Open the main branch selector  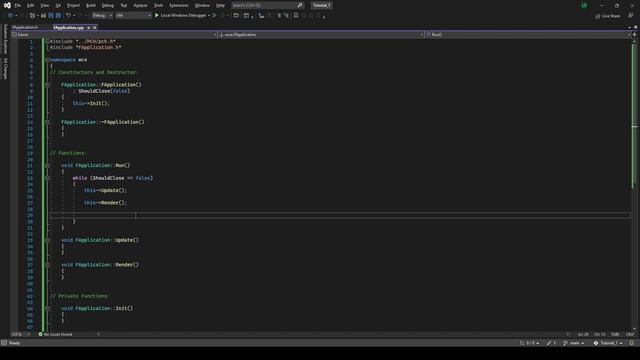pos(573,343)
